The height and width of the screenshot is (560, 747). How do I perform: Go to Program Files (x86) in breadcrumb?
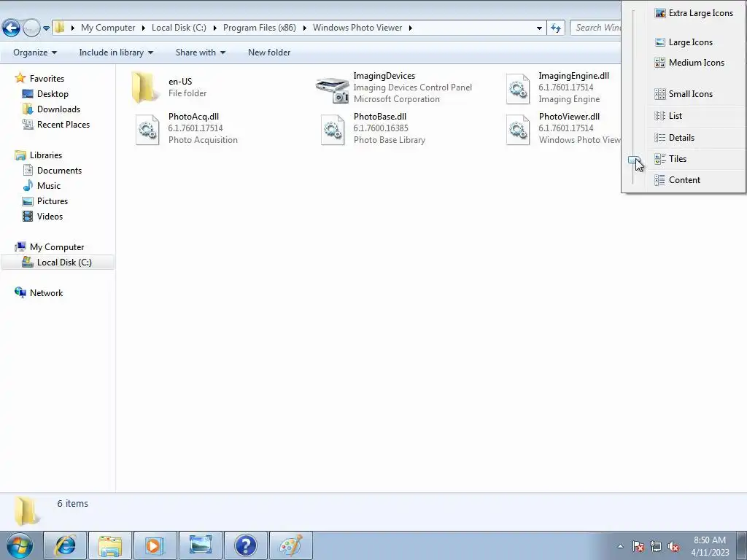click(260, 28)
